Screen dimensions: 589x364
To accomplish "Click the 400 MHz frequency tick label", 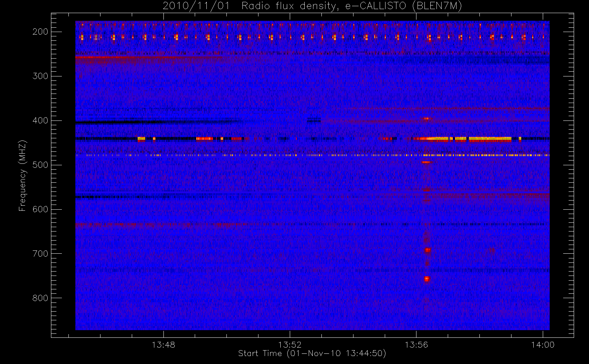I will (x=40, y=120).
